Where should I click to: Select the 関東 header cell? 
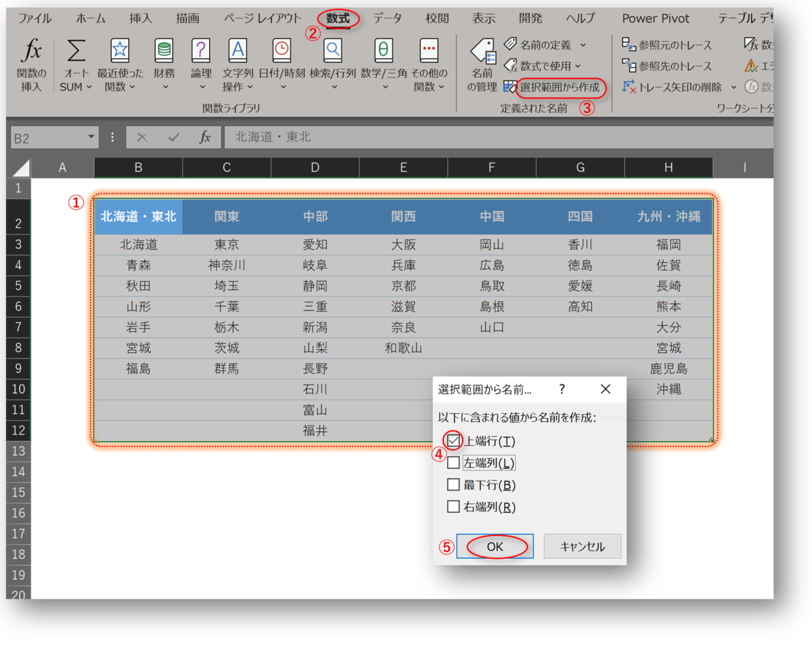click(227, 216)
